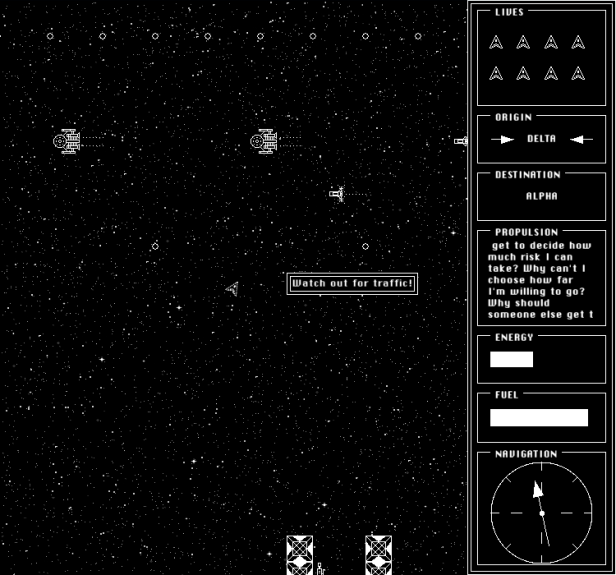Click the DESTINATION panel heading

[x=528, y=175]
